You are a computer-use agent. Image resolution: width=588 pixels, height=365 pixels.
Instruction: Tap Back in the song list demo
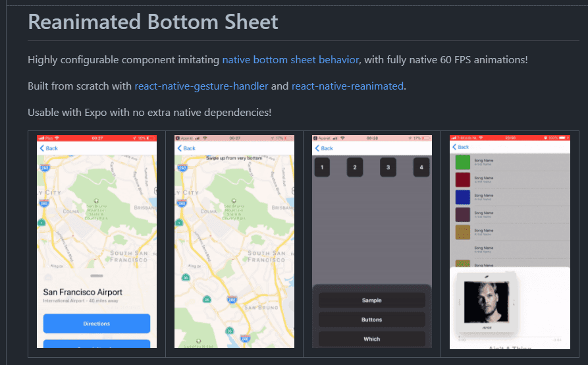tap(460, 147)
